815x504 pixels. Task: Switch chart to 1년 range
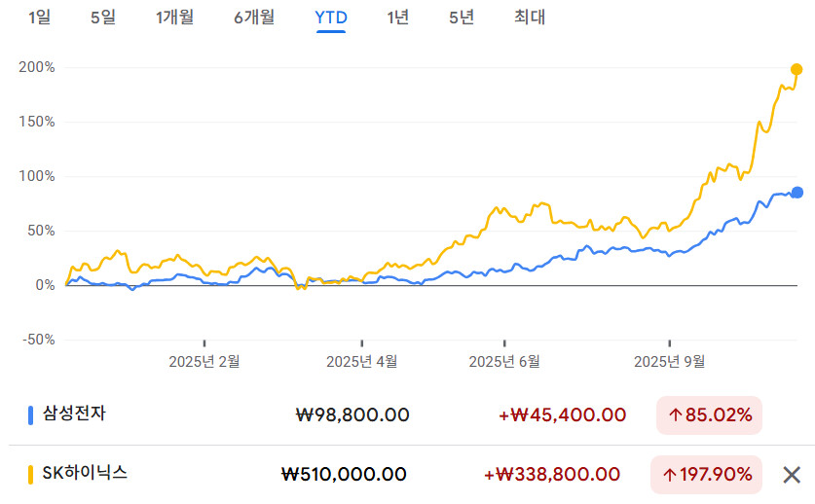click(x=398, y=18)
